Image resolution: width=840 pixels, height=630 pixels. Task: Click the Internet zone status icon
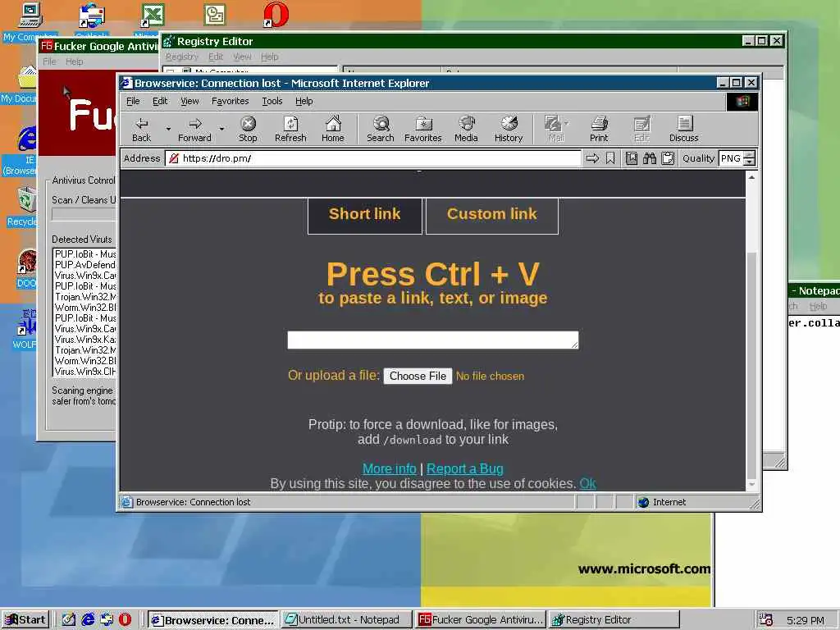coord(643,502)
